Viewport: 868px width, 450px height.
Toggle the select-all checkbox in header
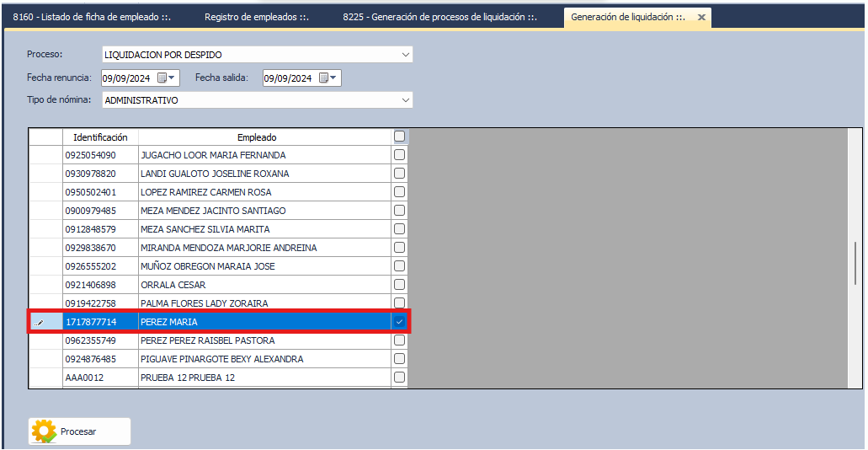pyautogui.click(x=399, y=137)
